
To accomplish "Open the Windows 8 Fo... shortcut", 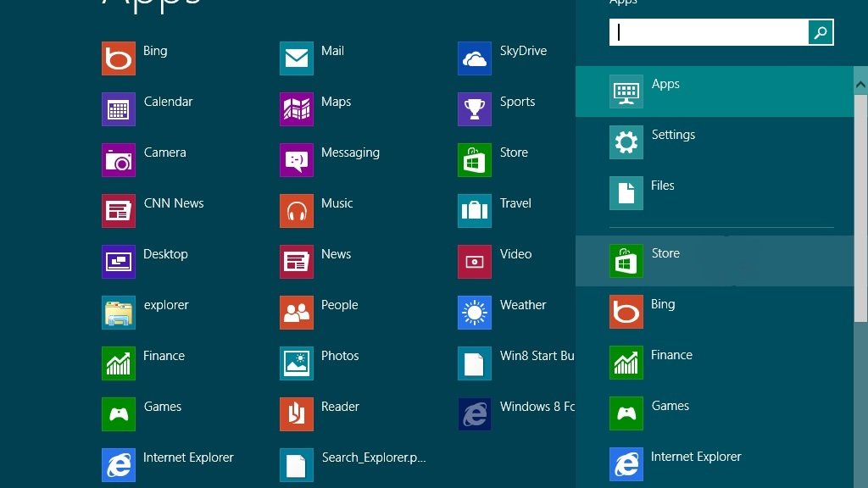I will pyautogui.click(x=475, y=414).
